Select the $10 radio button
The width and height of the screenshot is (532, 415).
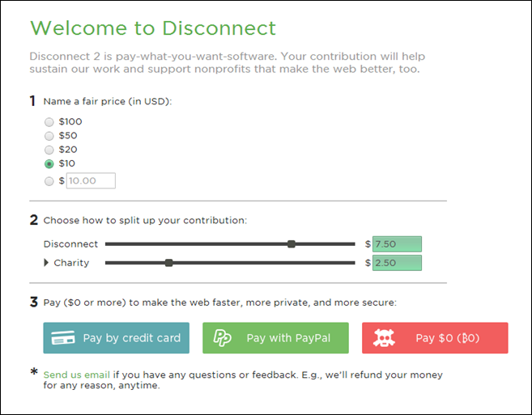point(49,163)
